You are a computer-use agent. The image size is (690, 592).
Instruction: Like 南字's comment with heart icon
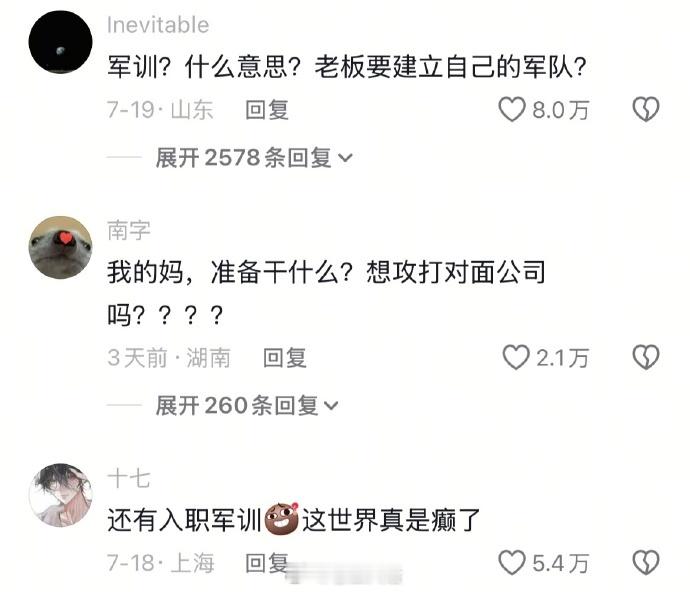click(516, 357)
